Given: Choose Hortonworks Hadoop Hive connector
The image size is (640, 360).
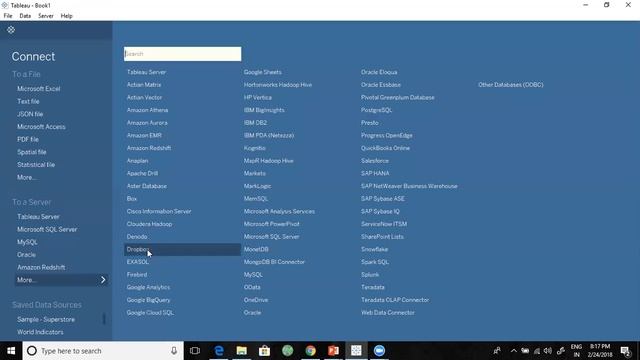Looking at the screenshot, I should pos(278,84).
